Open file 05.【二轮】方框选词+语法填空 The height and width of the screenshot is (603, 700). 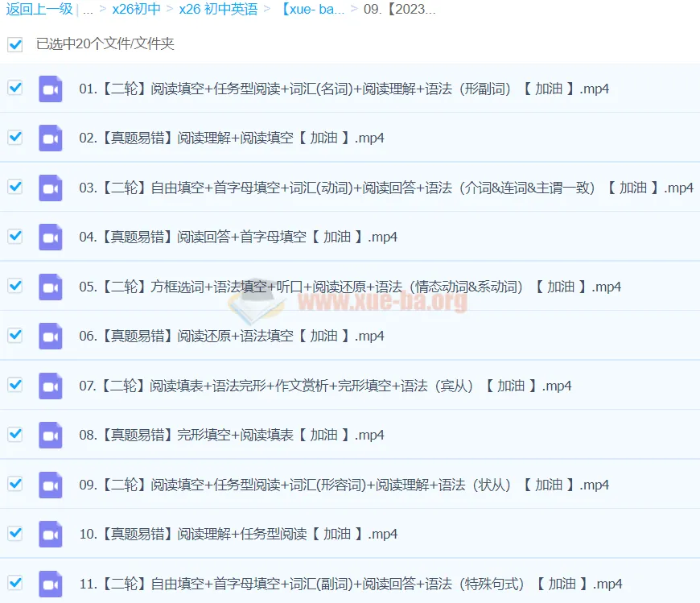click(350, 287)
